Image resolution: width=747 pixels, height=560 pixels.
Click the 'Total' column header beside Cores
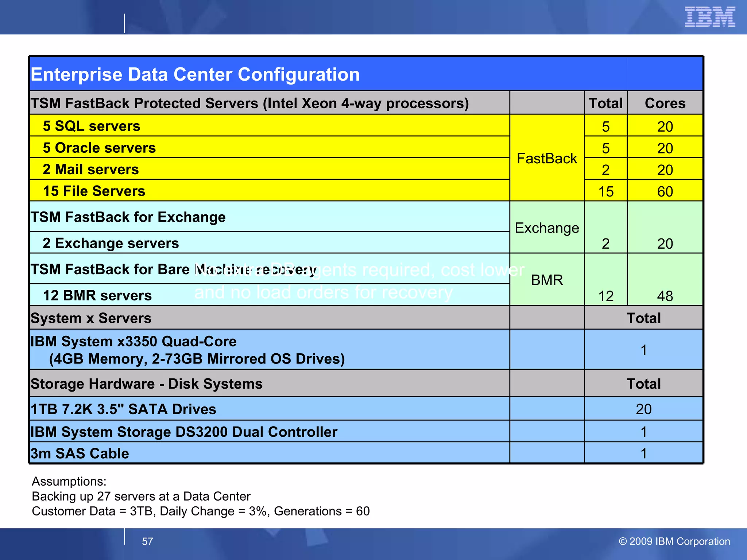(606, 103)
